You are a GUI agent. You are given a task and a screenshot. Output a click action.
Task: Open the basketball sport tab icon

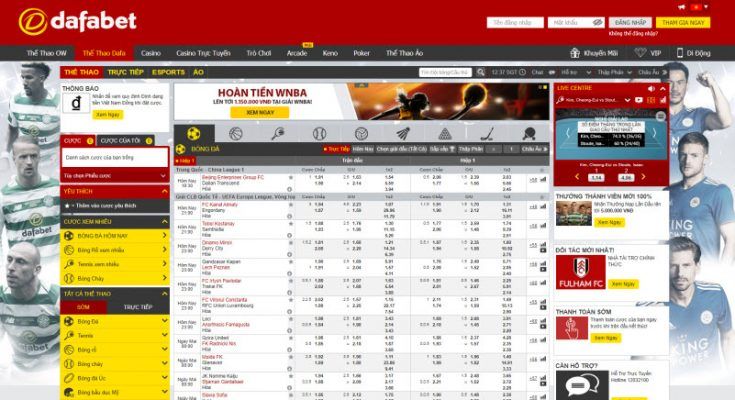(236, 134)
